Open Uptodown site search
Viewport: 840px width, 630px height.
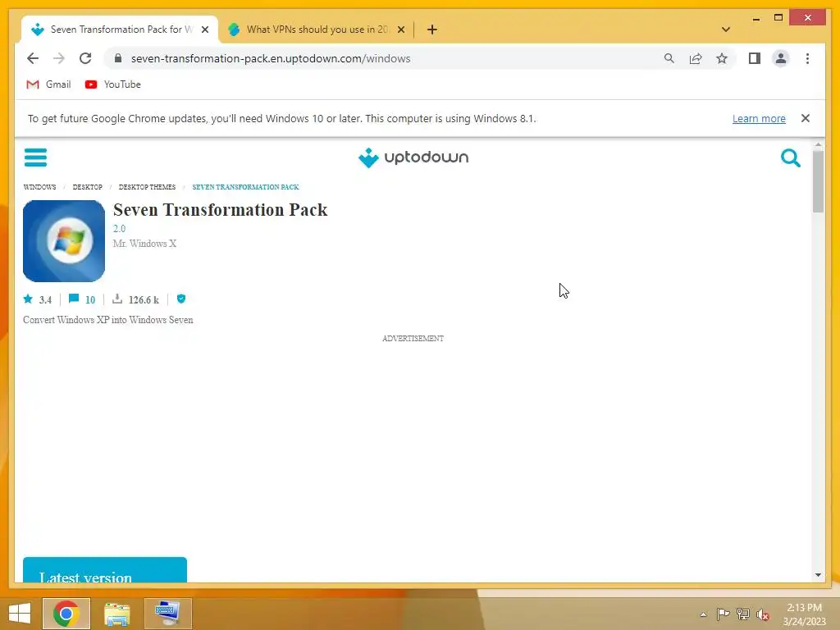(790, 158)
